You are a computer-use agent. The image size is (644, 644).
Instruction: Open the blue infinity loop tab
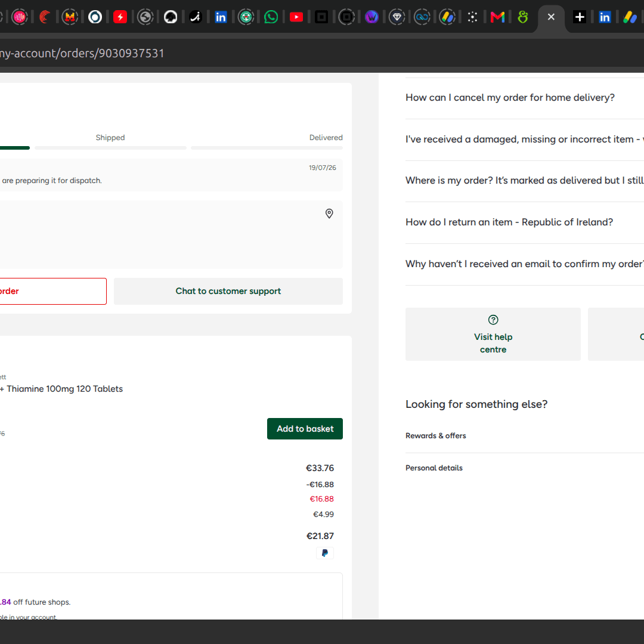(x=422, y=17)
